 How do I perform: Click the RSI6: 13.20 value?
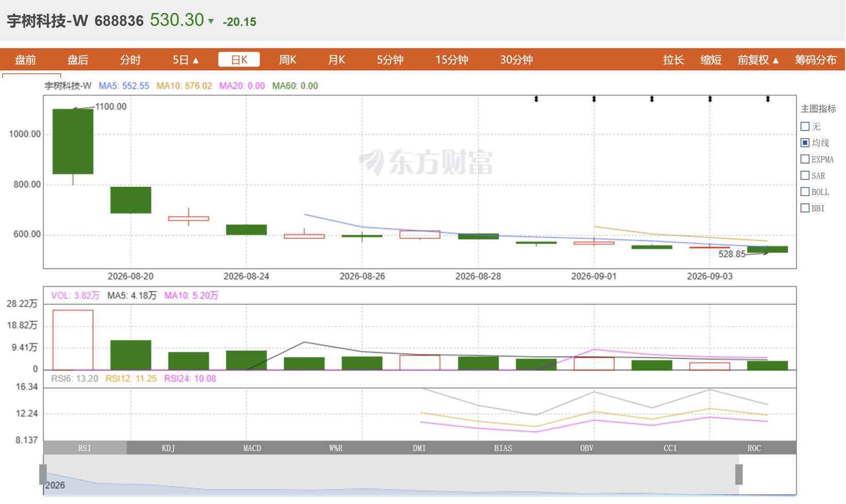coord(74,379)
